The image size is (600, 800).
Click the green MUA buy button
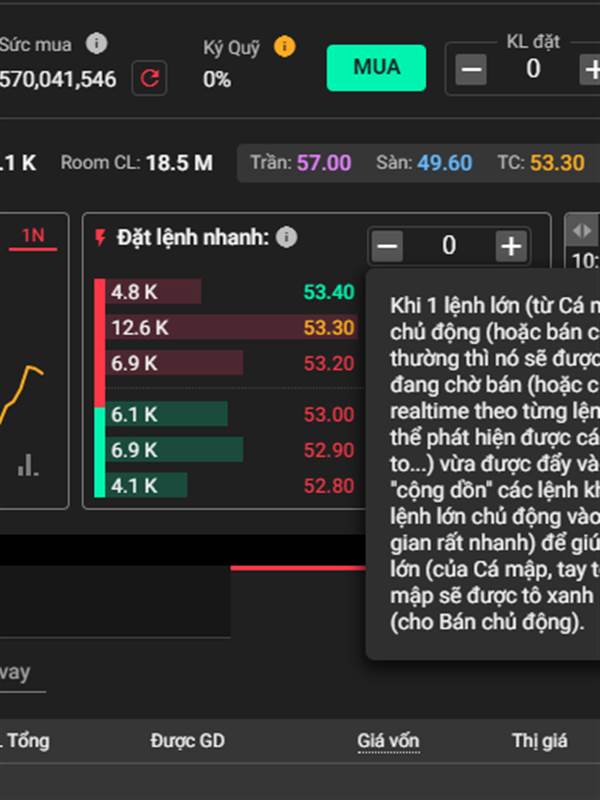point(377,68)
